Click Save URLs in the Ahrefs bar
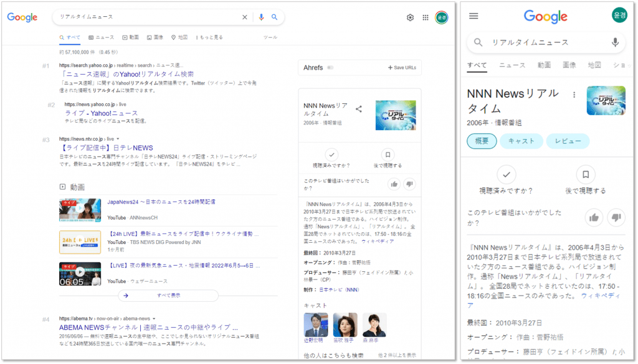 pyautogui.click(x=402, y=67)
